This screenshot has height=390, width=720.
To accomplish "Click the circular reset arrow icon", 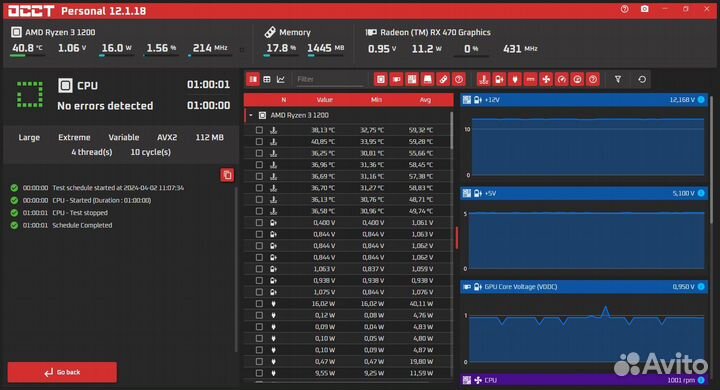I will pyautogui.click(x=642, y=79).
